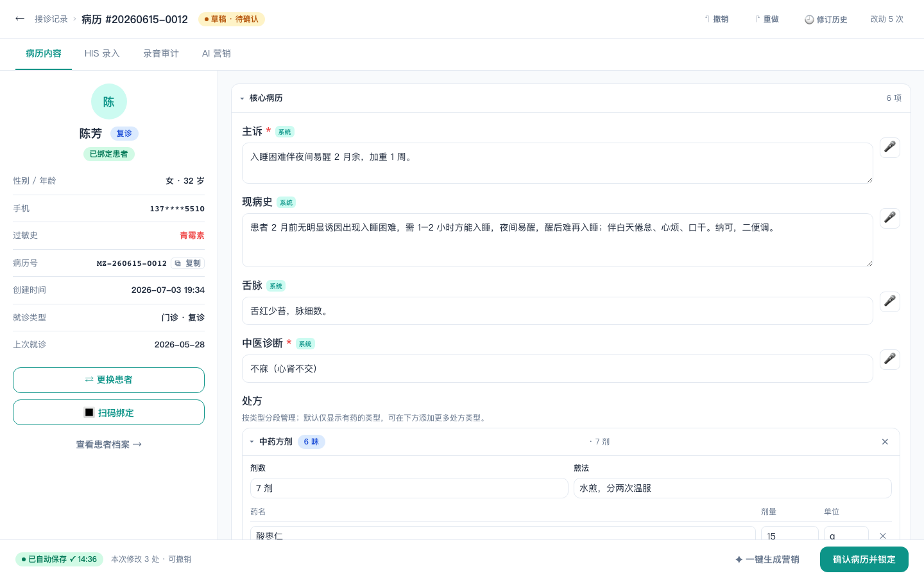Click the microphone icon beside 舌脉 field

click(x=890, y=302)
